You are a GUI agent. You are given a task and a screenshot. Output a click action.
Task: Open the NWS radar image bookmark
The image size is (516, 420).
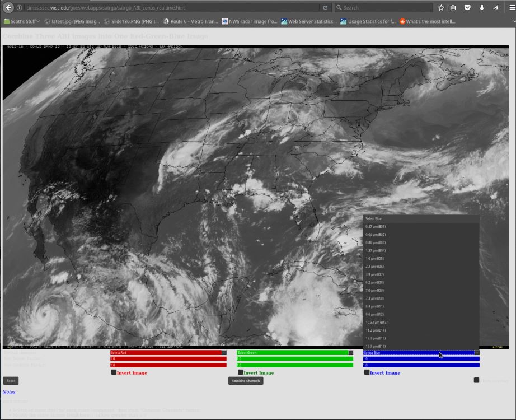click(x=249, y=21)
